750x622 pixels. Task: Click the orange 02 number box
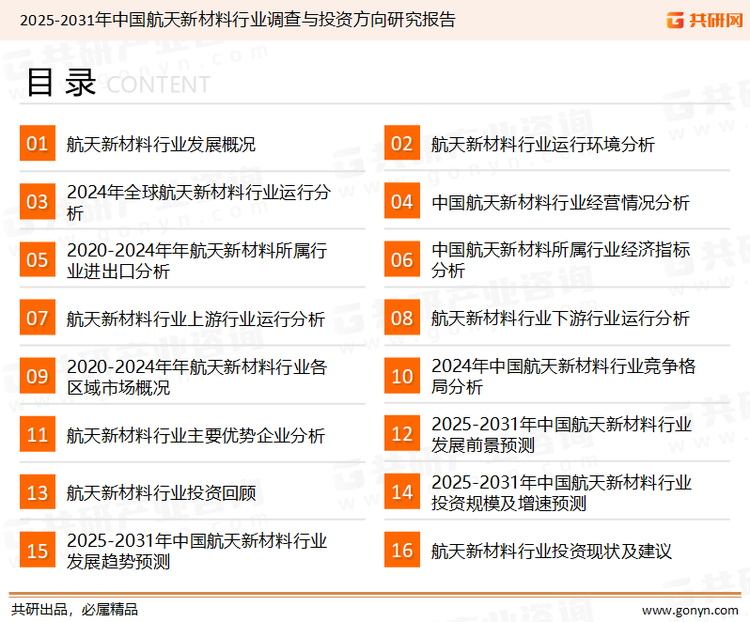pos(402,143)
